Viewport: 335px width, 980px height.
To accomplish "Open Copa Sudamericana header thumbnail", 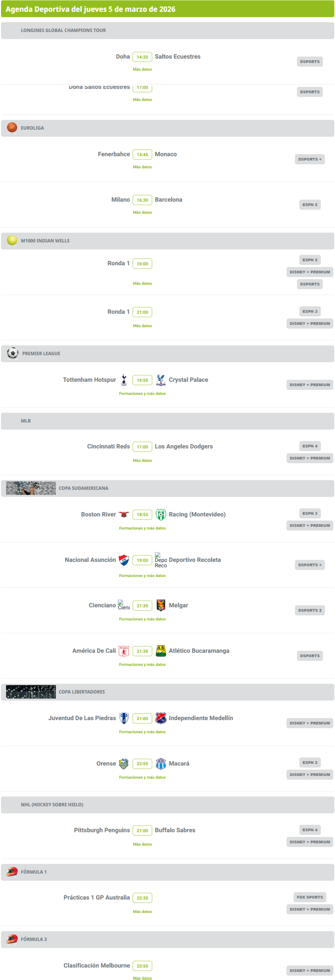I will click(31, 488).
